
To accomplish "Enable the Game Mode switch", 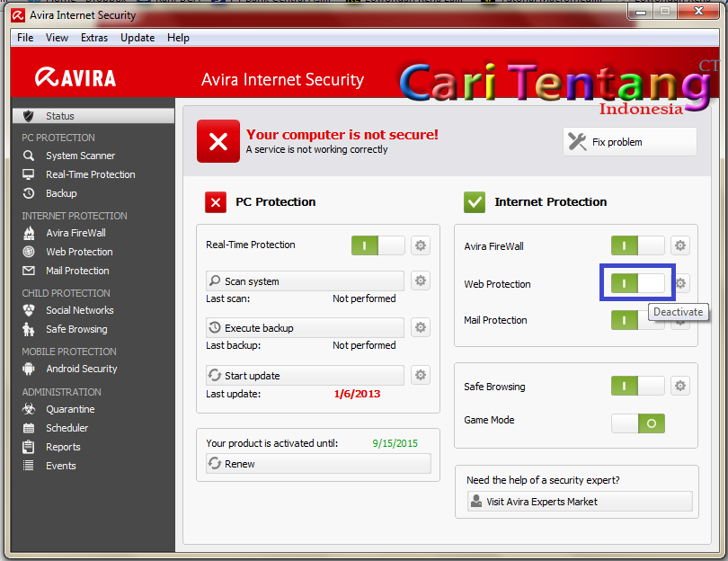I will point(638,423).
